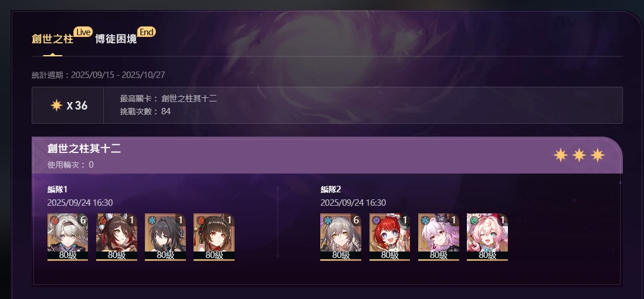644x299 pixels.
Task: Click the last star in 創世之柱其十二 header
Action: [x=598, y=155]
